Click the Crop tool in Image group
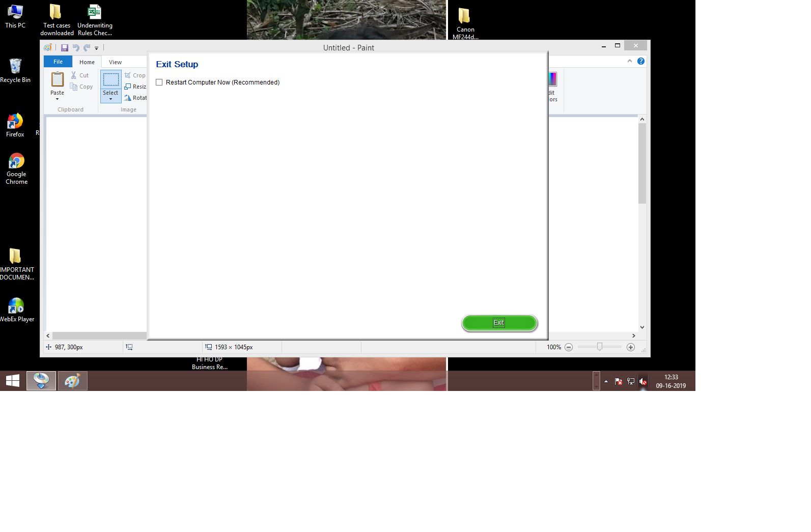Viewport: 811px width, 532px height. (135, 75)
